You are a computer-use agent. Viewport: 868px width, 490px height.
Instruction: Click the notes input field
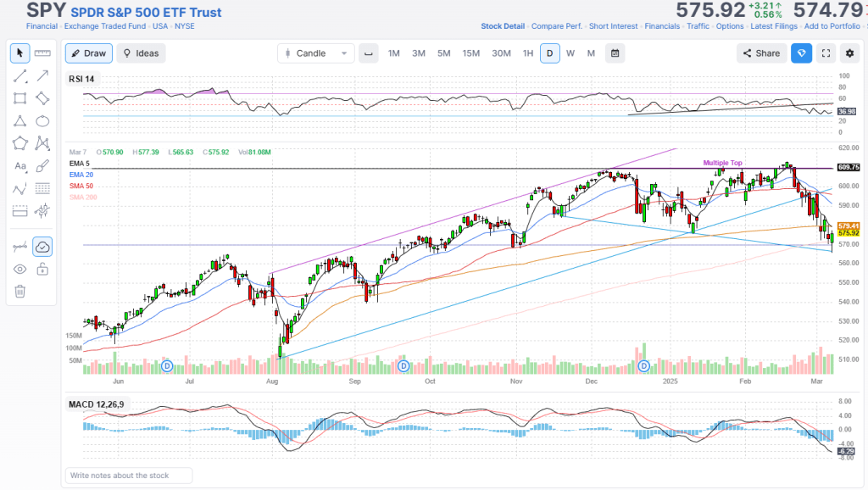(x=129, y=476)
